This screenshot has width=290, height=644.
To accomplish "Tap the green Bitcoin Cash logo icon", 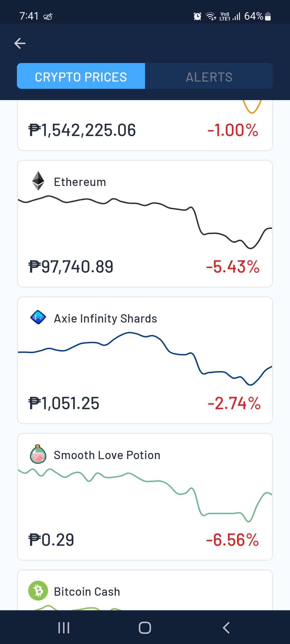I will point(38,591).
